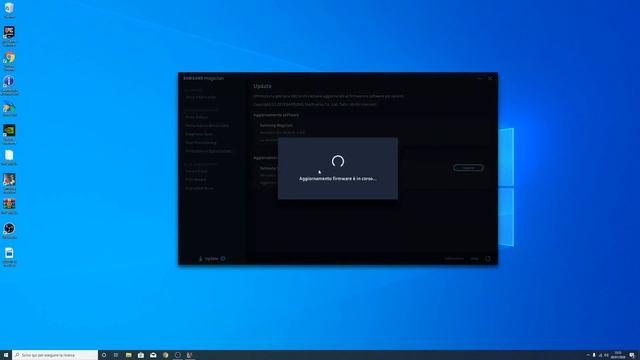Click the last running app taskbar icon
The image size is (640, 360).
[190, 355]
